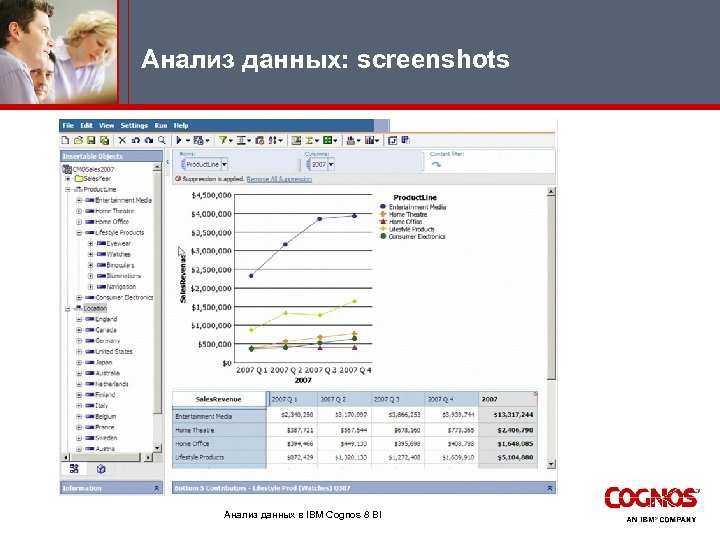
Task: Select Eyewear in the tree
Action: tap(118, 243)
